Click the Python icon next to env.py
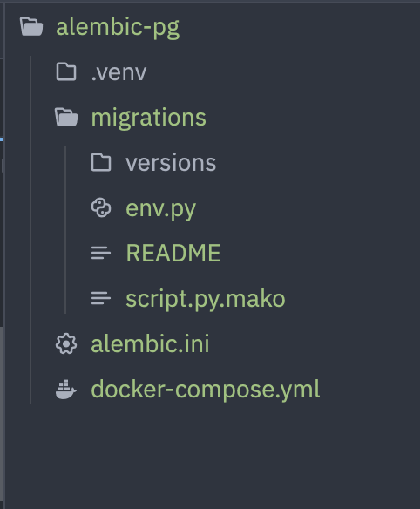Screen dimensions: 420x509 click(x=101, y=207)
